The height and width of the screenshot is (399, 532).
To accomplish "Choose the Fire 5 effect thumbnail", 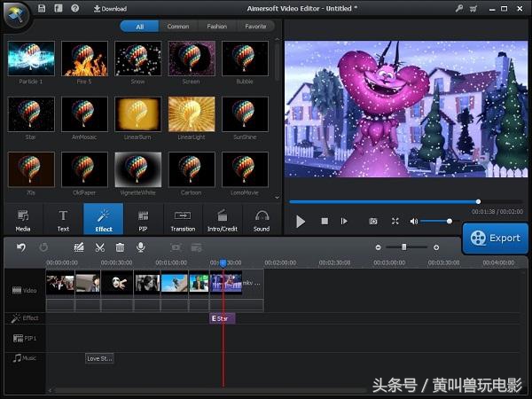I will tap(84, 59).
